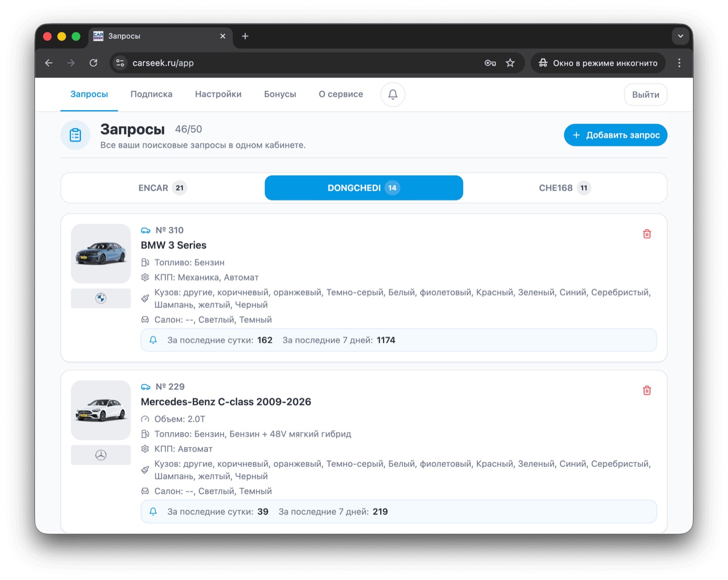Close the Запросы browser tab

(x=222, y=36)
